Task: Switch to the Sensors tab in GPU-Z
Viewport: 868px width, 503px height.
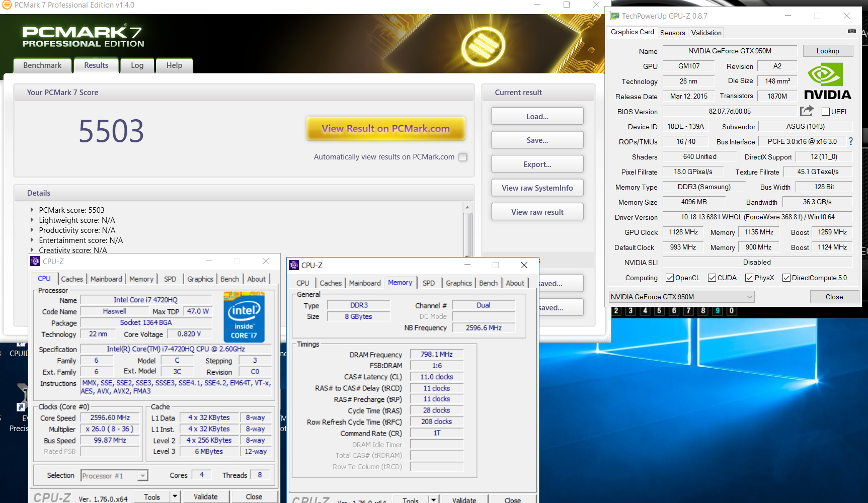Action: click(x=672, y=33)
